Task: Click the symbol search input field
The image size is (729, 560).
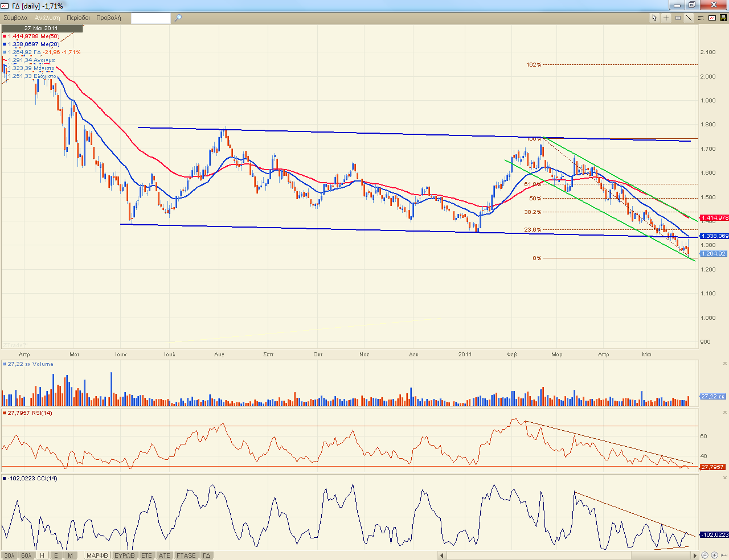Action: coord(150,18)
